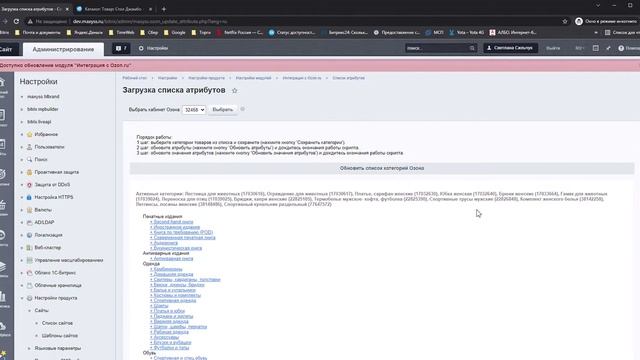The height and width of the screenshot is (360, 640).
Task: Click the Локализация globe icon
Action: click(x=29, y=235)
